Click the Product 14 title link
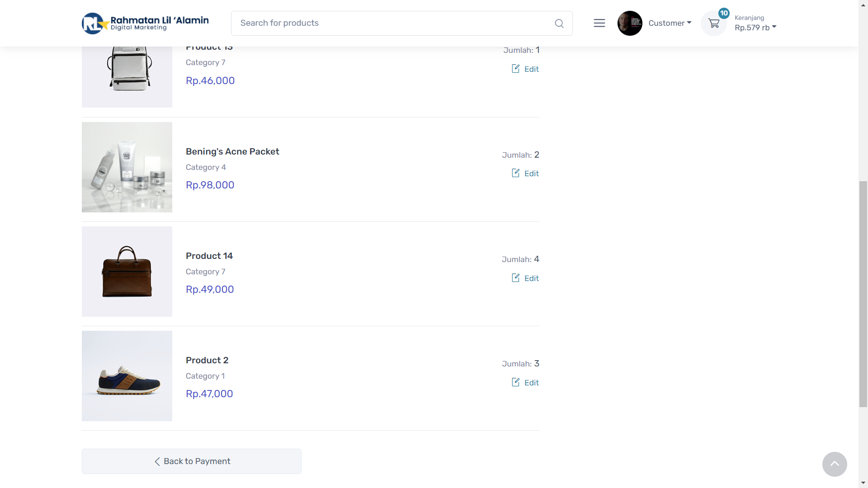Image resolution: width=868 pixels, height=488 pixels. point(209,256)
